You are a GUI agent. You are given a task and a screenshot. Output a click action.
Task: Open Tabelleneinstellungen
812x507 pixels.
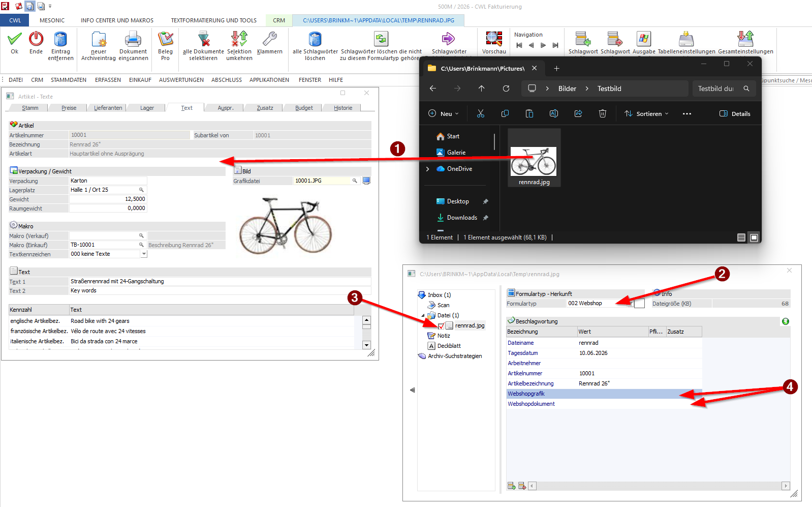coord(686,39)
